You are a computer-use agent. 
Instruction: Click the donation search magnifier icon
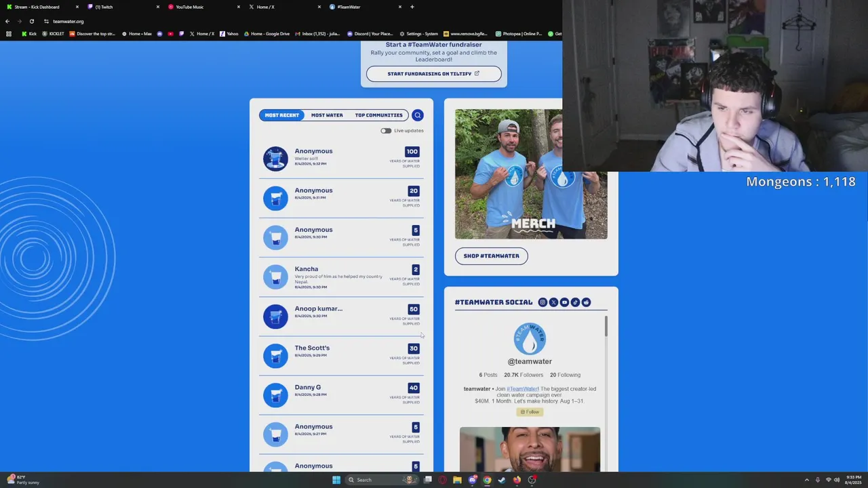[418, 115]
